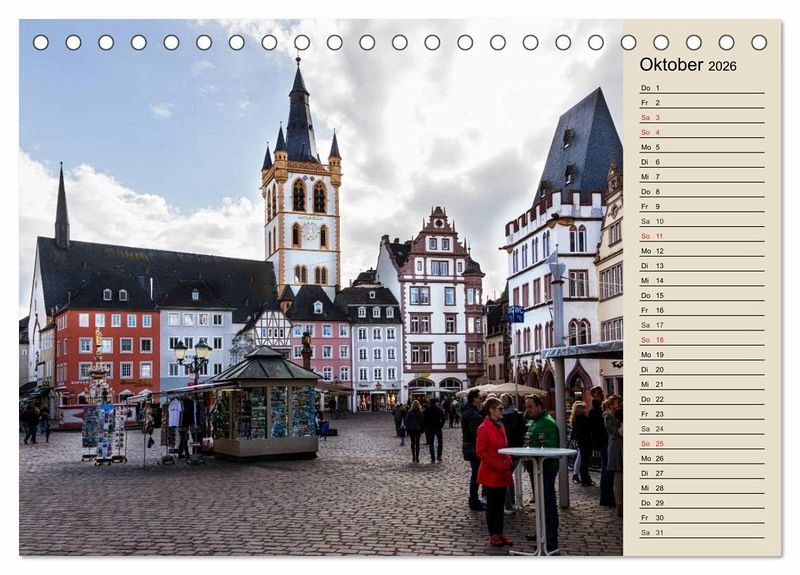Select the red date row 'So 25'
This screenshot has height=575, width=800.
(702, 443)
